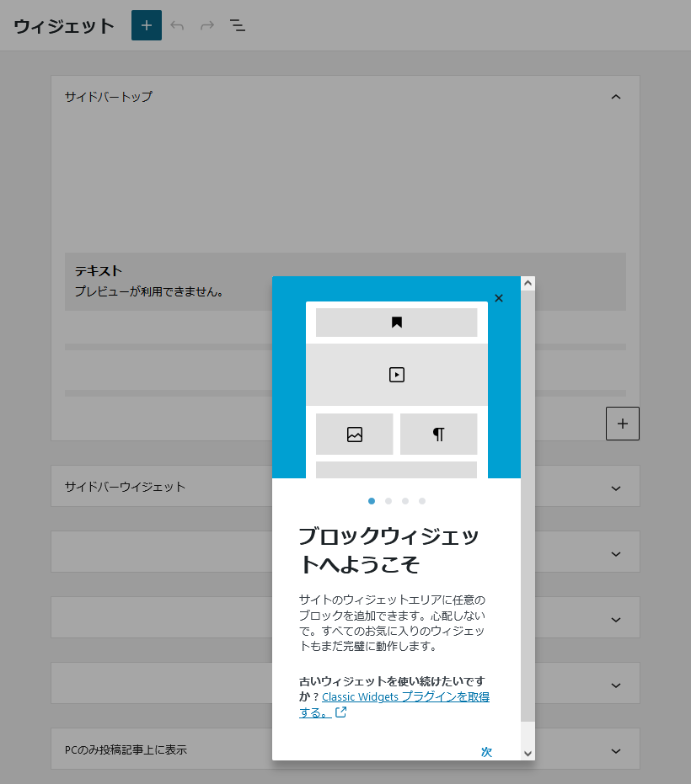
Task: Click the bookmark icon in the welcome illustration
Action: click(x=396, y=322)
